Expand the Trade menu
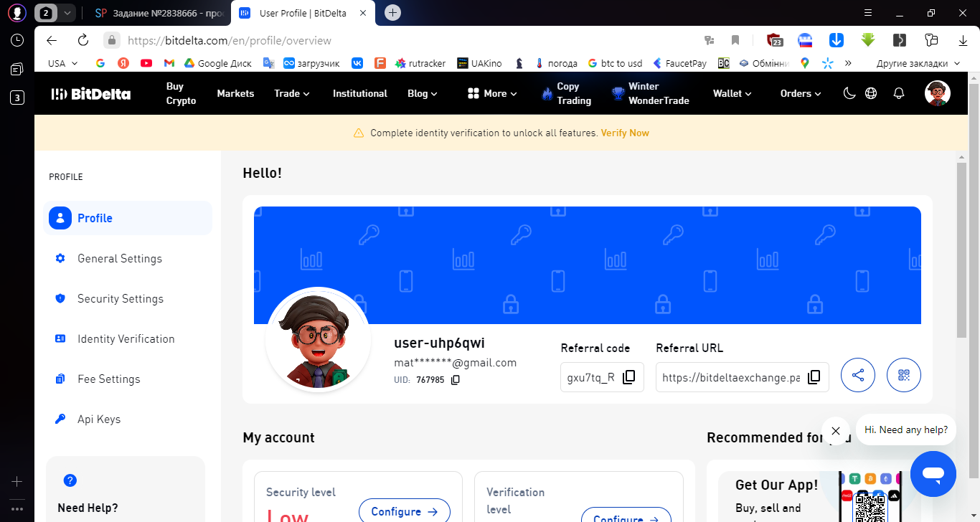980x522 pixels. click(x=292, y=93)
